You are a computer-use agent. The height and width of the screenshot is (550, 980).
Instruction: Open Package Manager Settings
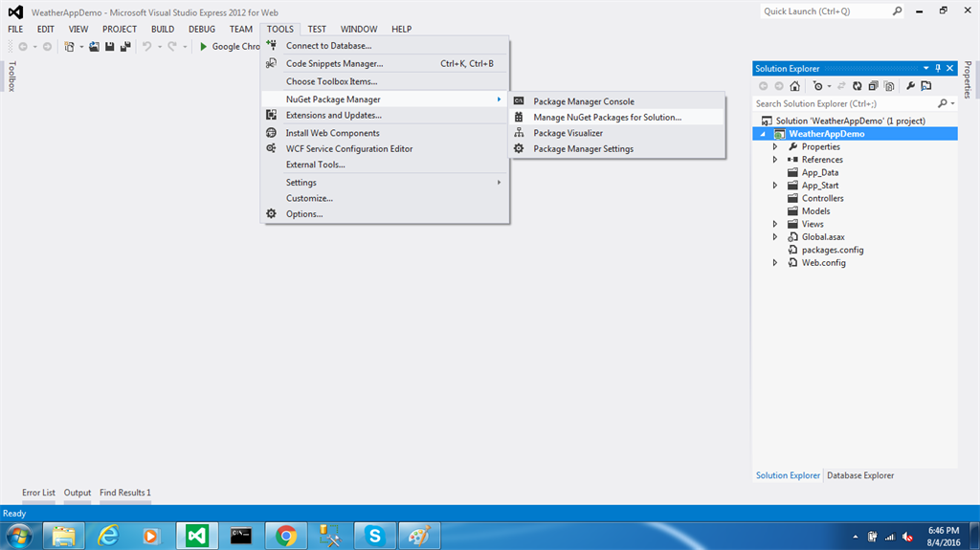[x=617, y=149]
